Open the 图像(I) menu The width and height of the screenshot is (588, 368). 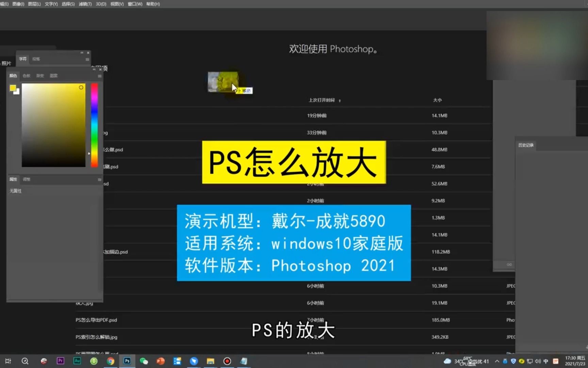(x=18, y=4)
